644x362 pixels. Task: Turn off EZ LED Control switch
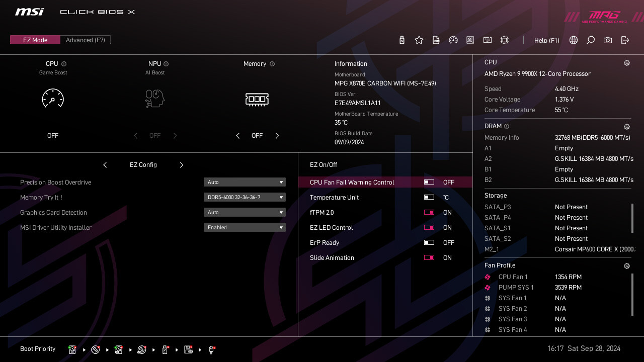pos(429,228)
